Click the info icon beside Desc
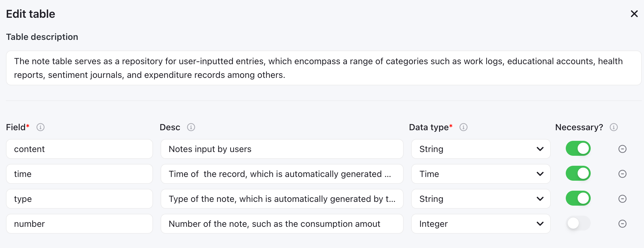 (x=191, y=127)
